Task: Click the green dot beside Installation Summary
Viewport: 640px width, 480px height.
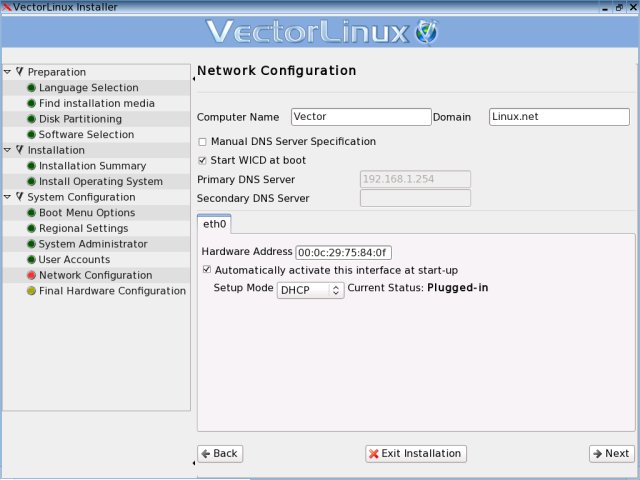Action: coord(31,166)
